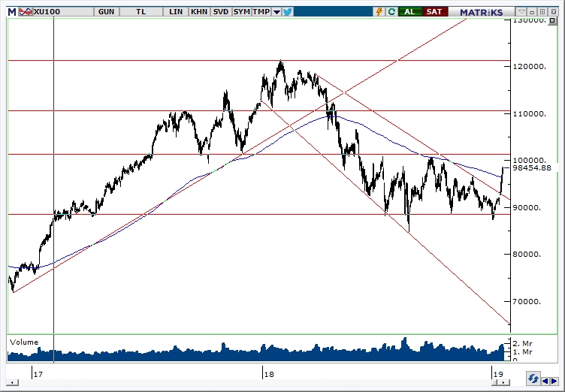Image resolution: width=565 pixels, height=392 pixels.
Task: Click the blue sync arrows icon
Action: (x=533, y=379)
